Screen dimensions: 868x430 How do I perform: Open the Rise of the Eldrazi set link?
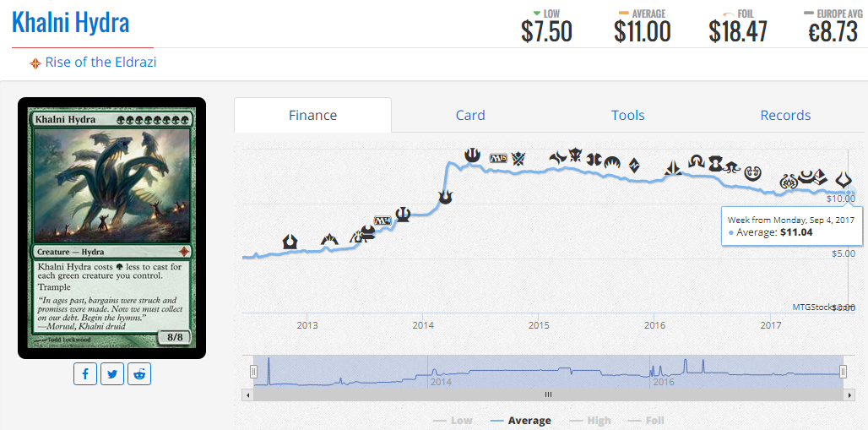(100, 62)
